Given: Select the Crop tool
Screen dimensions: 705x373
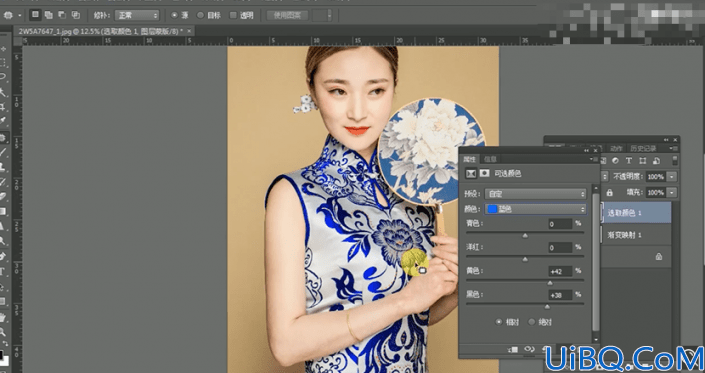Looking at the screenshot, I should [4, 107].
